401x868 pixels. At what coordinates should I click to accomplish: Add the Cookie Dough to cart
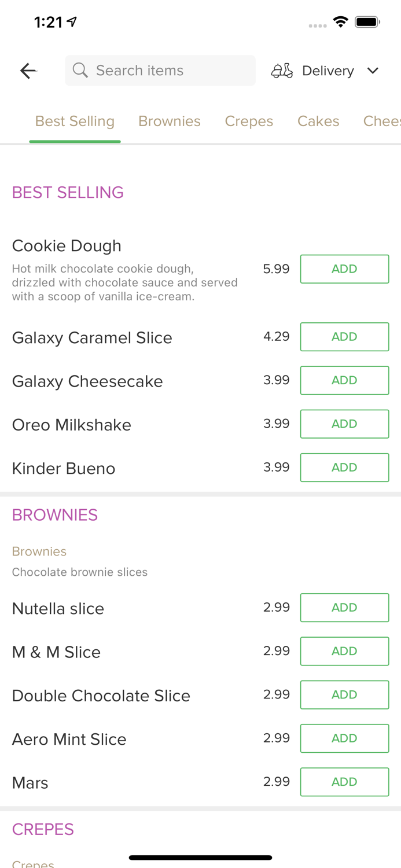coord(344,269)
